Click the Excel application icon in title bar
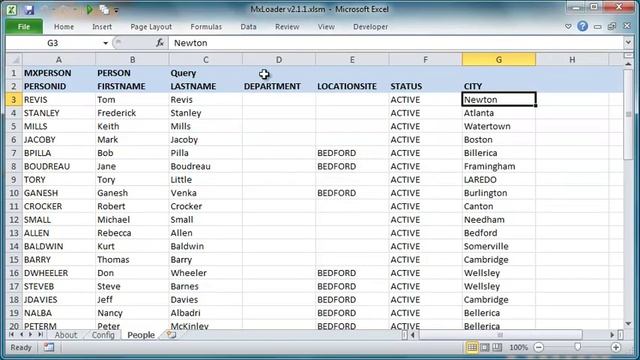 pyautogui.click(x=11, y=9)
